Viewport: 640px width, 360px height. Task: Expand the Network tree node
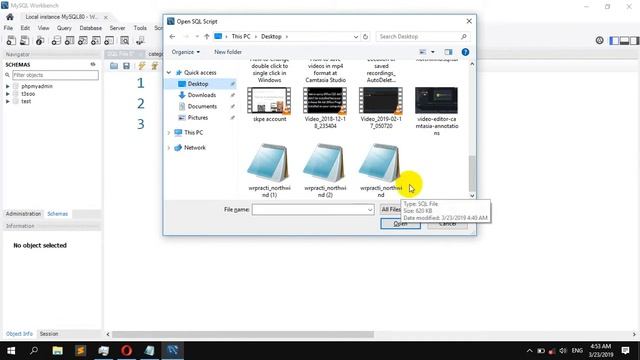[169, 147]
